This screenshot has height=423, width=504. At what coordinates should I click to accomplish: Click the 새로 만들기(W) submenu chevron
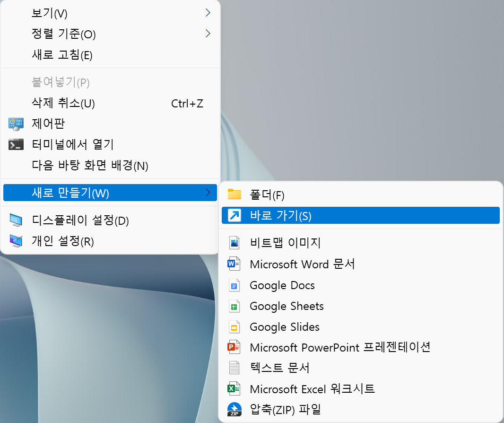(208, 193)
